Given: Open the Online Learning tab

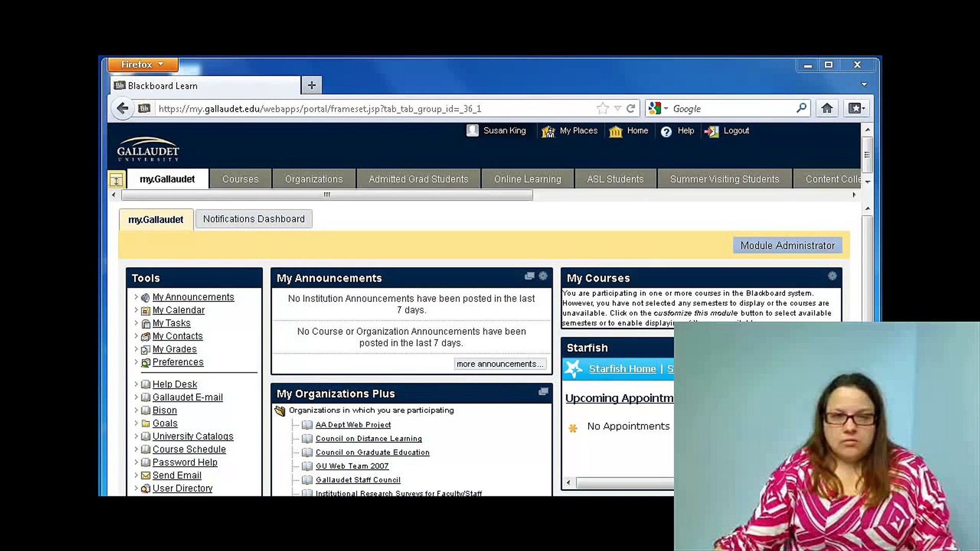Looking at the screenshot, I should pos(528,179).
